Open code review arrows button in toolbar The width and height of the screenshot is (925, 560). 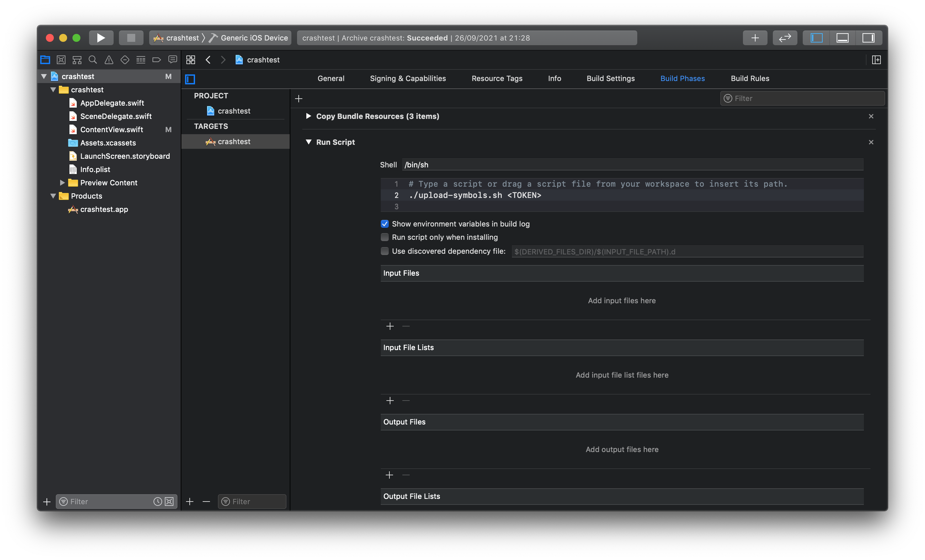(x=785, y=38)
